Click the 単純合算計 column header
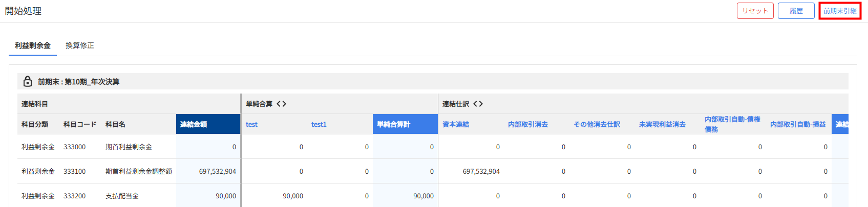 (x=393, y=124)
